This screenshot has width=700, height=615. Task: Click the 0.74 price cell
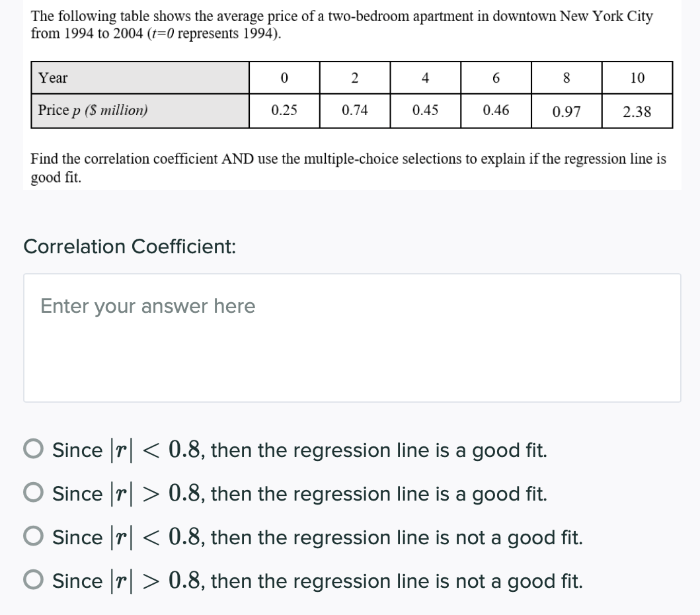pyautogui.click(x=355, y=110)
